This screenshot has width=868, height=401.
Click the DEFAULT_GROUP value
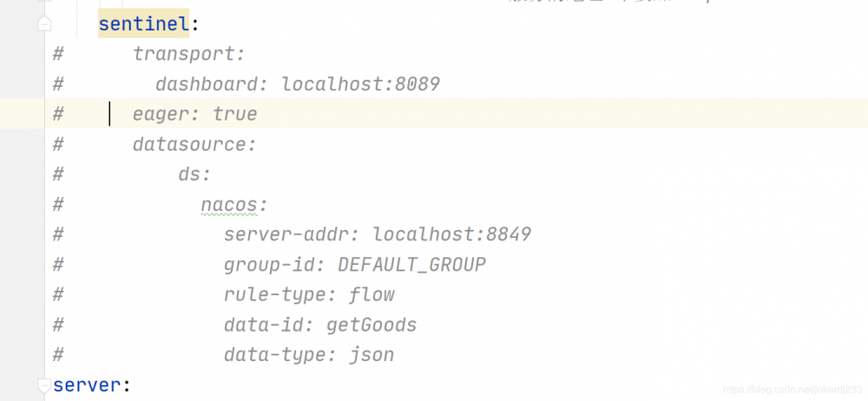click(411, 265)
